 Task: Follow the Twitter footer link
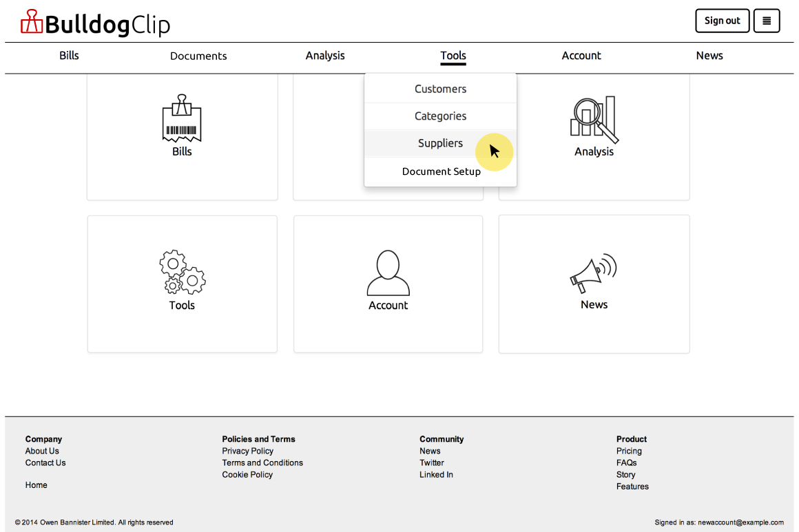pos(432,462)
